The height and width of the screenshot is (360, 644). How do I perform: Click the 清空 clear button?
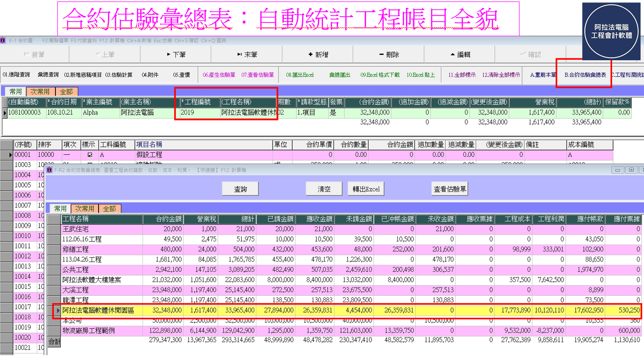tap(324, 189)
